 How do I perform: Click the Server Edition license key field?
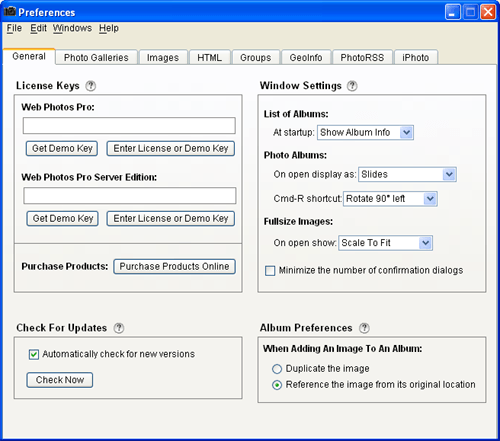click(130, 196)
